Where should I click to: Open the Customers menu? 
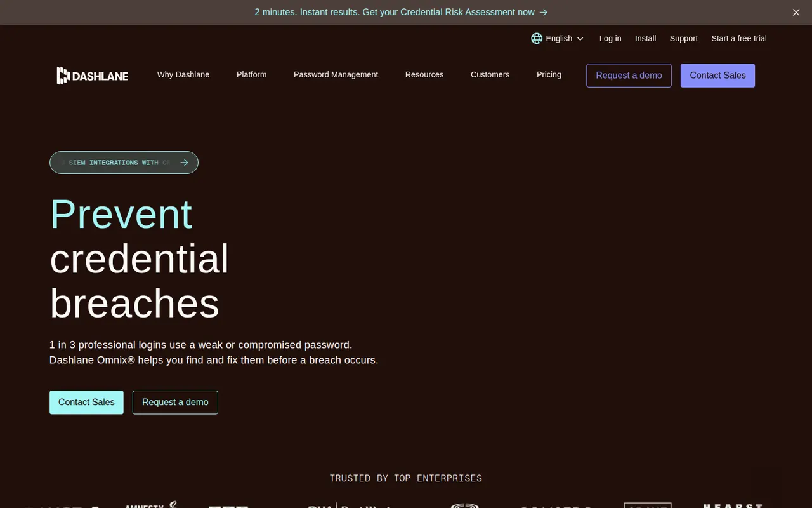490,74
